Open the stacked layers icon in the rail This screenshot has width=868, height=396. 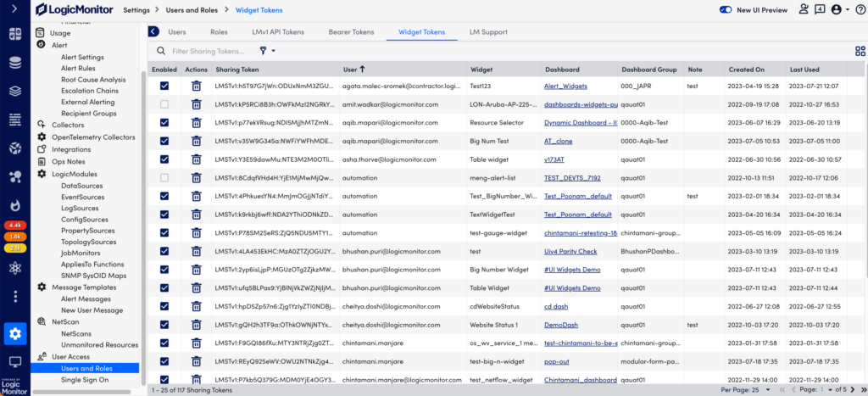[15, 92]
